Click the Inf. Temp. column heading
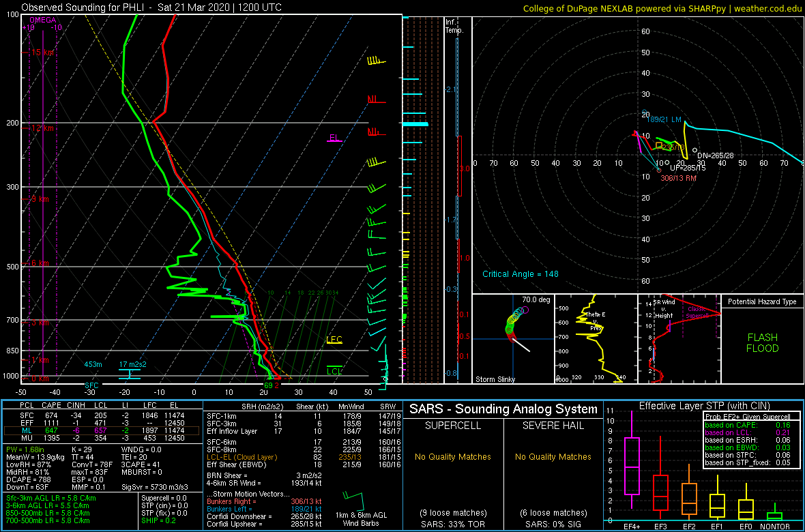 pyautogui.click(x=454, y=27)
